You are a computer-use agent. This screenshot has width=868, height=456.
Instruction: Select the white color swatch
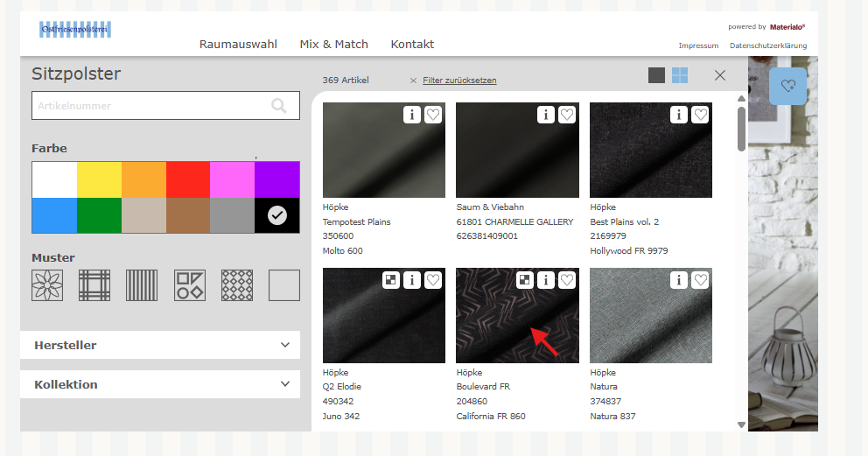[54, 179]
